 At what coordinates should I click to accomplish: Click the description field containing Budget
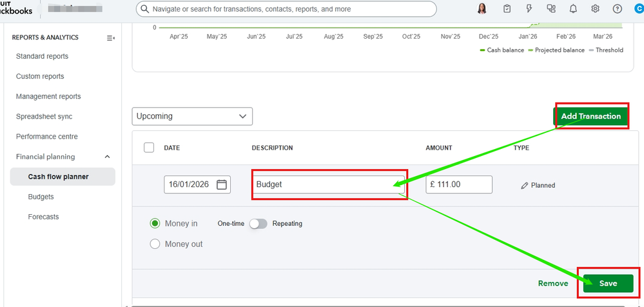328,184
